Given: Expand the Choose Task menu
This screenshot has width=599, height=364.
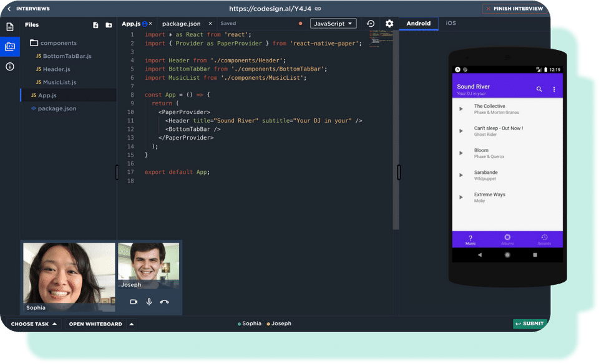Looking at the screenshot, I should pos(34,324).
